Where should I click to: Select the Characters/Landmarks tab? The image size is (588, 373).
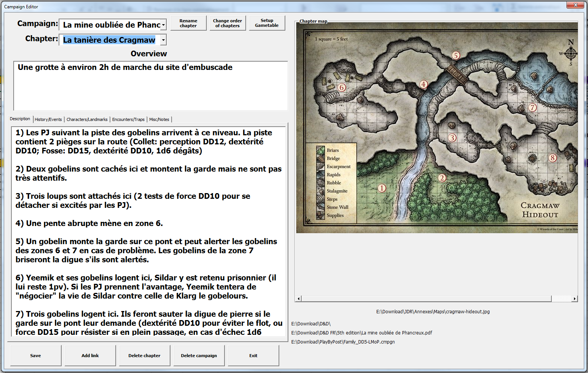coord(87,119)
